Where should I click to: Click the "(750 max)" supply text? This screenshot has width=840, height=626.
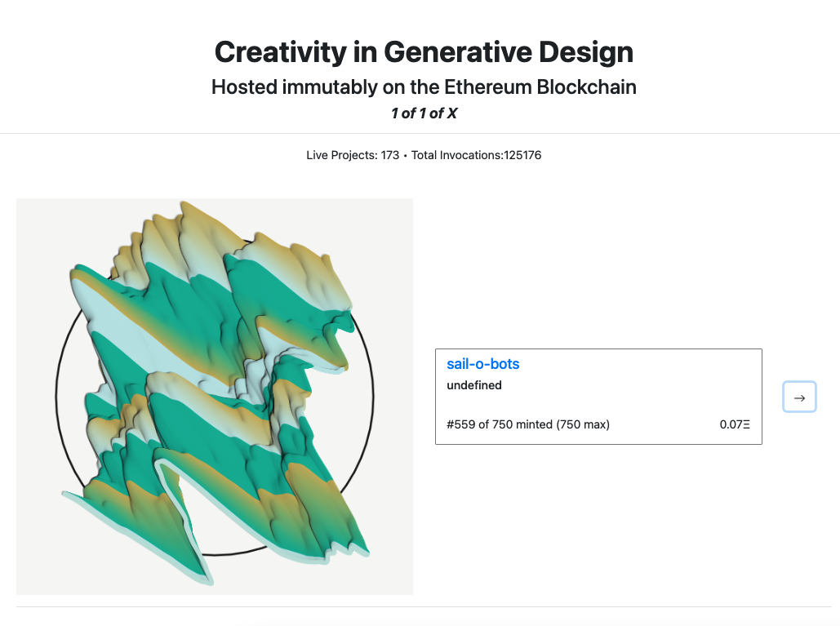(583, 424)
